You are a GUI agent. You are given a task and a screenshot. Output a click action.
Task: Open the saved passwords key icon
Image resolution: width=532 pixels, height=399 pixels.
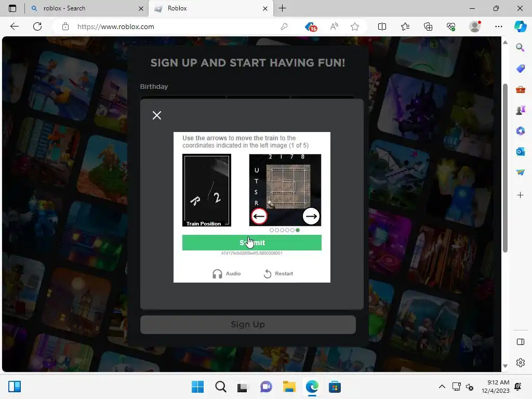(x=284, y=26)
